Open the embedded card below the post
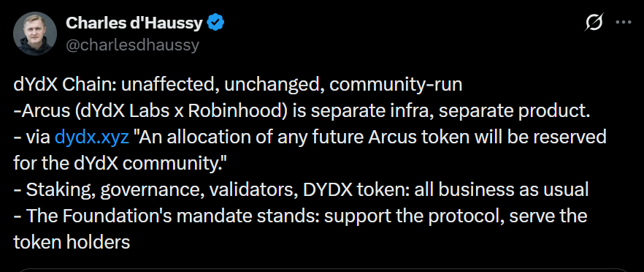The height and width of the screenshot is (272, 644). point(324,270)
